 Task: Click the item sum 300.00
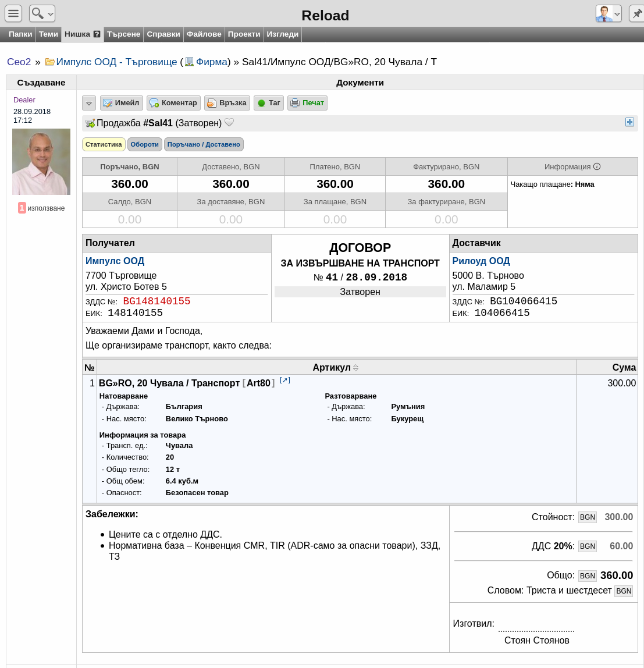tap(622, 383)
